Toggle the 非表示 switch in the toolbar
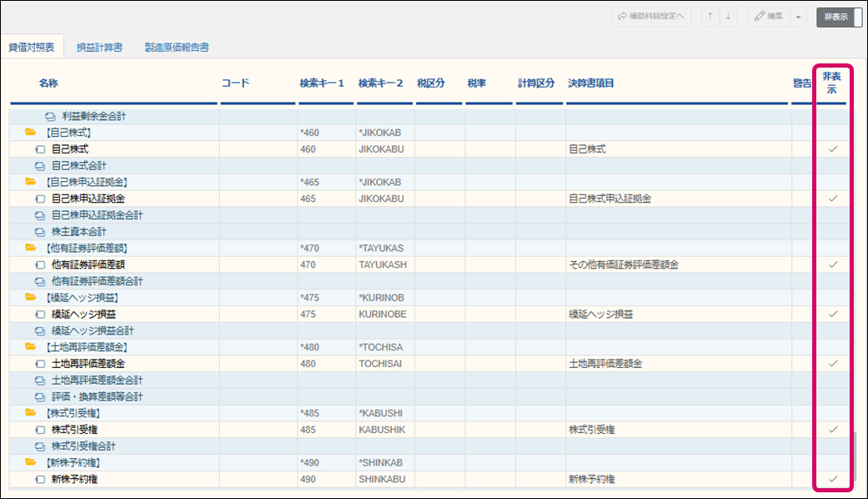This screenshot has width=868, height=499. tap(839, 17)
